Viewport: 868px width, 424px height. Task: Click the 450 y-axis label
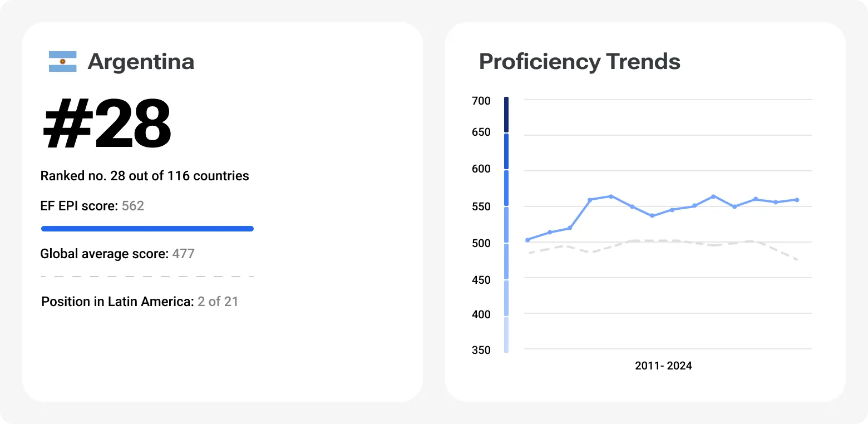point(481,279)
